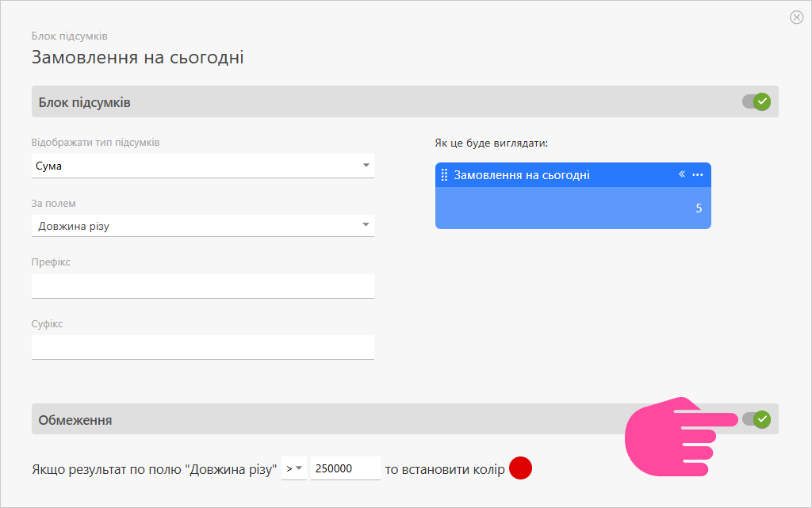Click the Блок підсумків section header label

(x=84, y=102)
